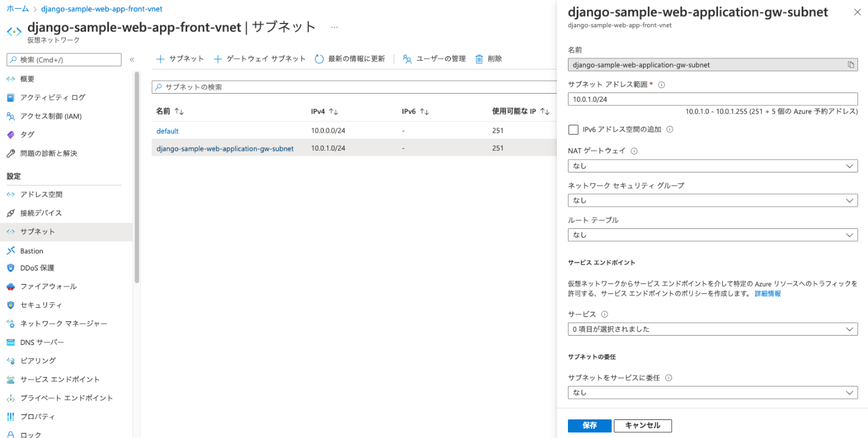Sort table by 使用可能な IP column
868x438 pixels.
pyautogui.click(x=521, y=111)
